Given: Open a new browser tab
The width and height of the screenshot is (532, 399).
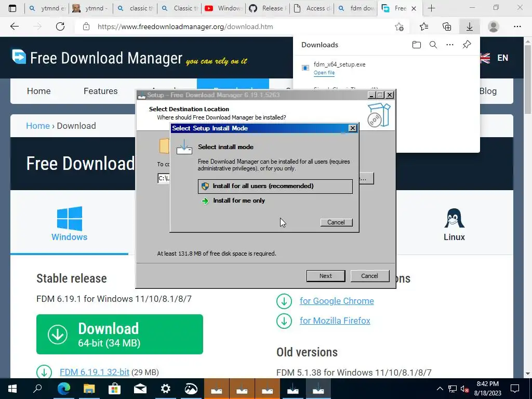Looking at the screenshot, I should pos(432,8).
